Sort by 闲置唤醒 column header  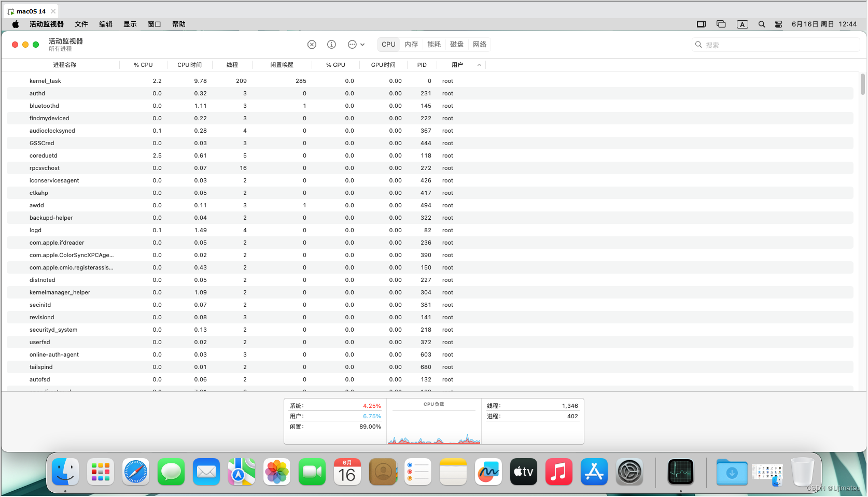tap(282, 65)
